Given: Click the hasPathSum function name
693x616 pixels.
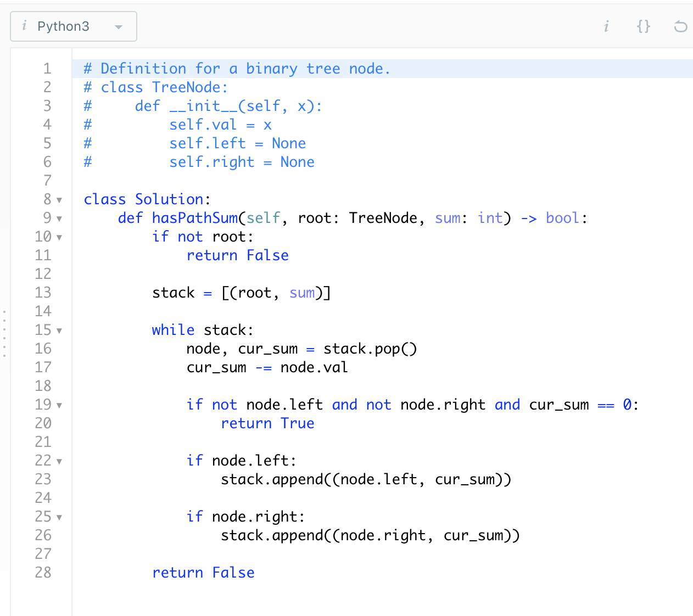Looking at the screenshot, I should coord(195,218).
